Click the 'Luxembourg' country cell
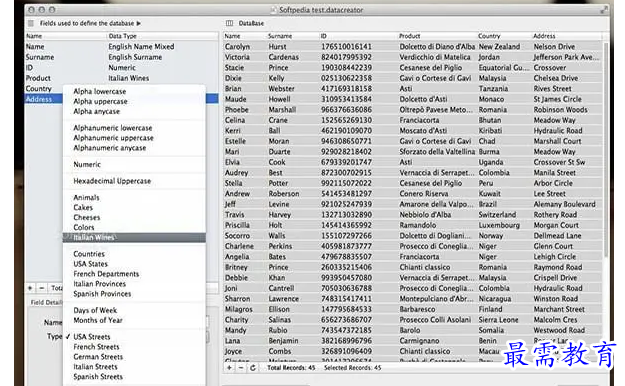 pyautogui.click(x=499, y=225)
